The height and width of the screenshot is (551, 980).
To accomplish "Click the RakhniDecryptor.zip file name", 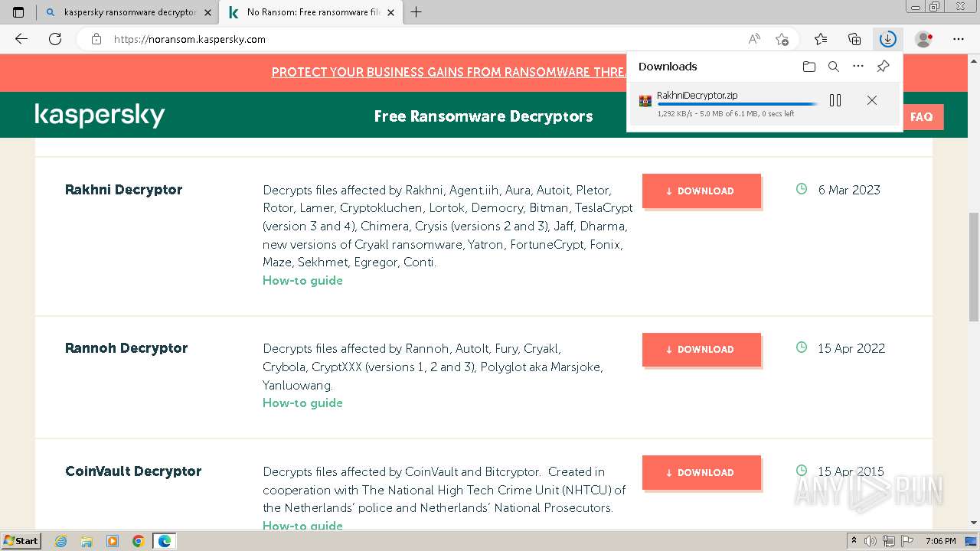I will click(697, 96).
